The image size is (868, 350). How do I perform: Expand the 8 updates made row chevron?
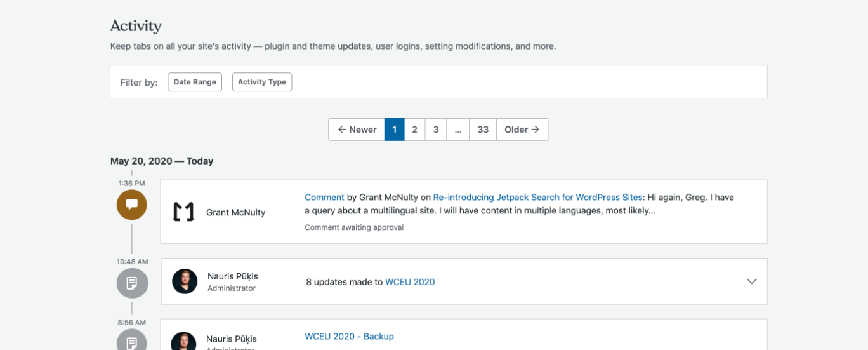752,281
